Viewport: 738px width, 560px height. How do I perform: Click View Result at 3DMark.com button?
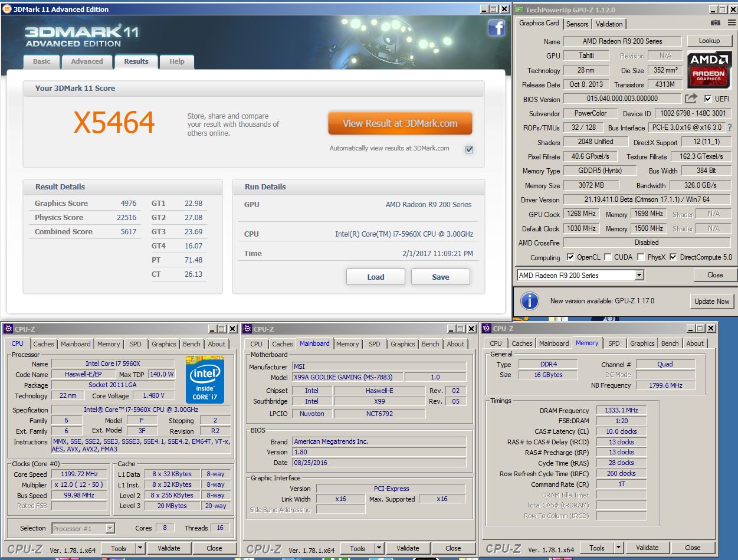[400, 123]
